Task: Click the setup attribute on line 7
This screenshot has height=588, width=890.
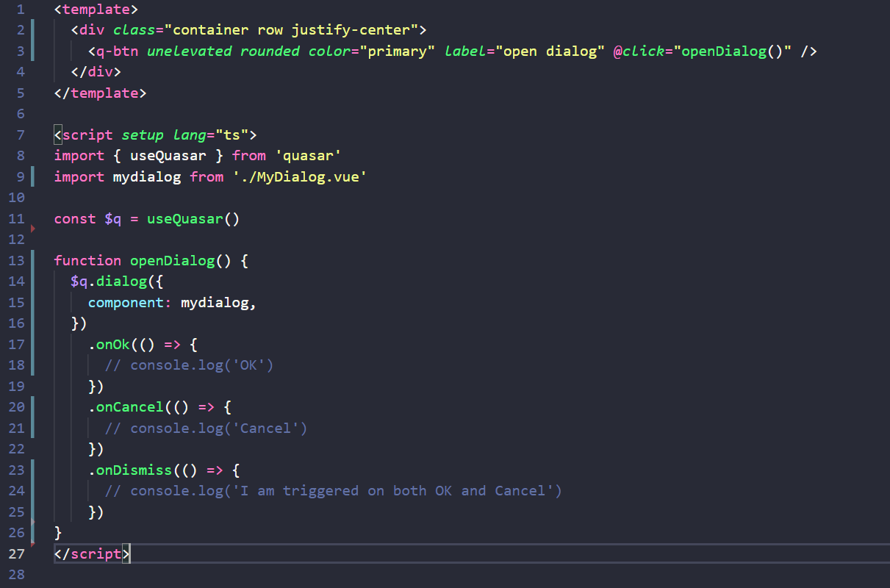Action: (x=143, y=135)
